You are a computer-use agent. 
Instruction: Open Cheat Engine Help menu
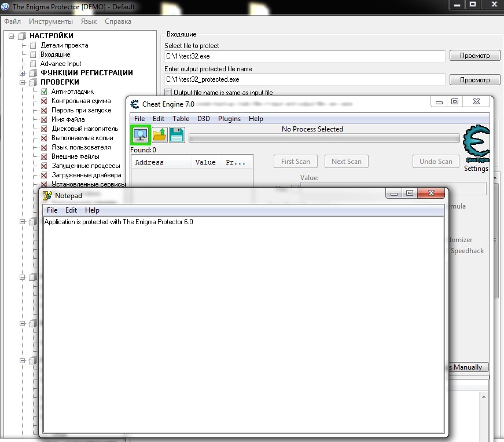point(256,119)
